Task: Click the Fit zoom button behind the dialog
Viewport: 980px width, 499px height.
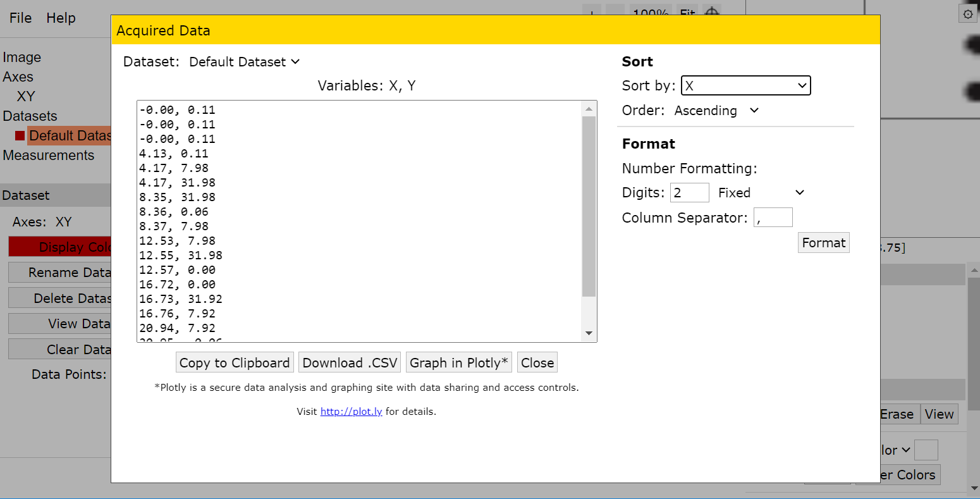Action: [x=687, y=11]
